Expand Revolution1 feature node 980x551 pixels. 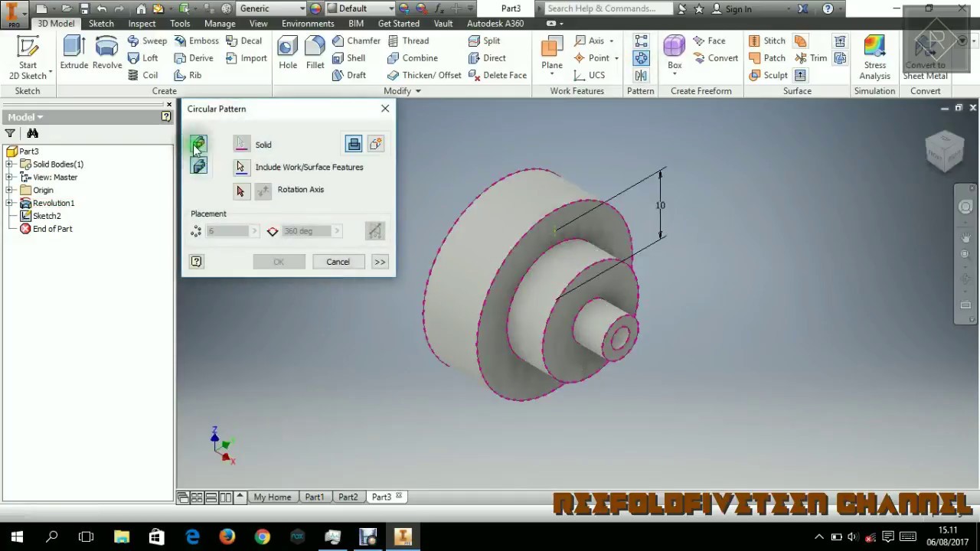tap(9, 203)
